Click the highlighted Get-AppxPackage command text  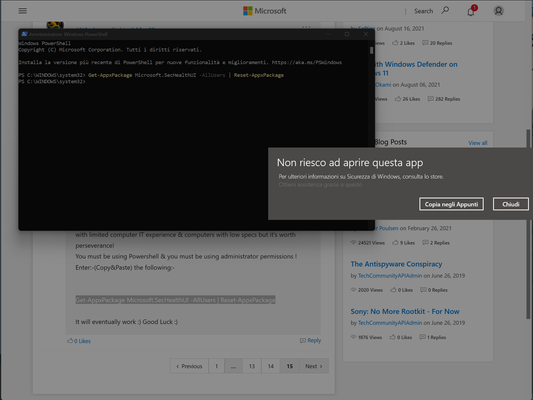[175, 300]
